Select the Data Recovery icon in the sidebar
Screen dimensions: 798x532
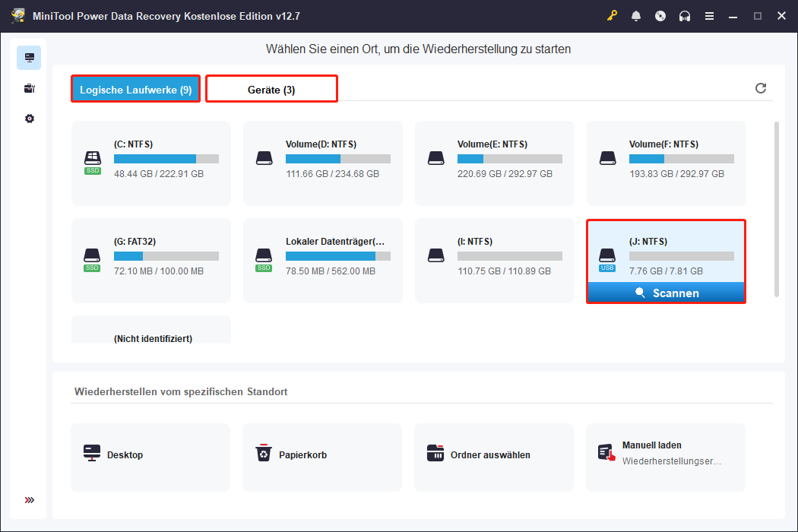click(x=29, y=57)
